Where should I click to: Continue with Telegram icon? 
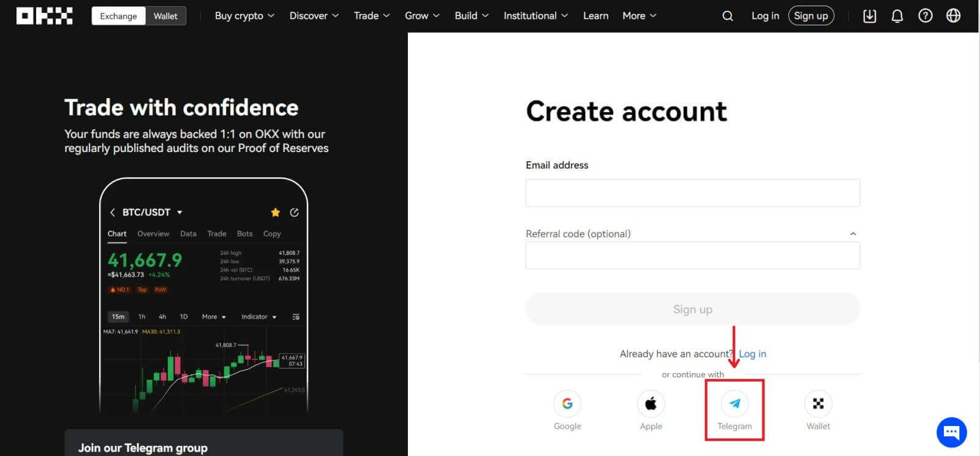pyautogui.click(x=734, y=404)
